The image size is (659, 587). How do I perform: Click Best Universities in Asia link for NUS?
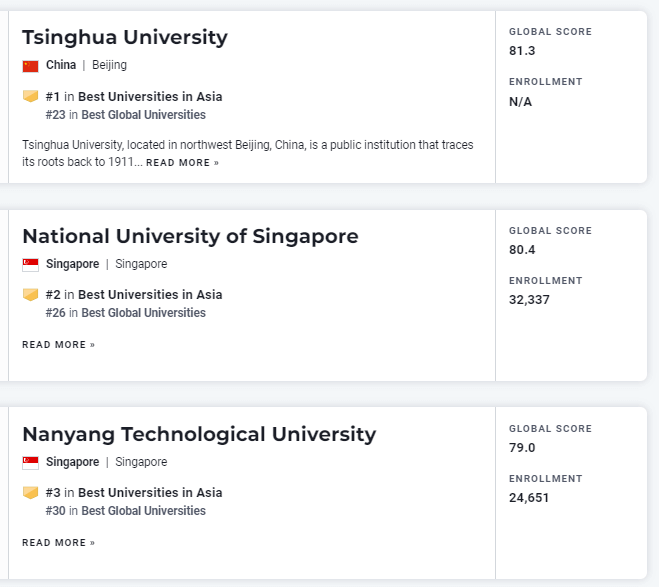tap(150, 295)
